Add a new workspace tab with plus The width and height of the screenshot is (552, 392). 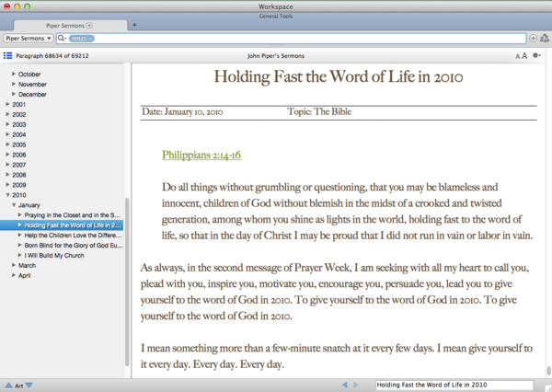[134, 25]
